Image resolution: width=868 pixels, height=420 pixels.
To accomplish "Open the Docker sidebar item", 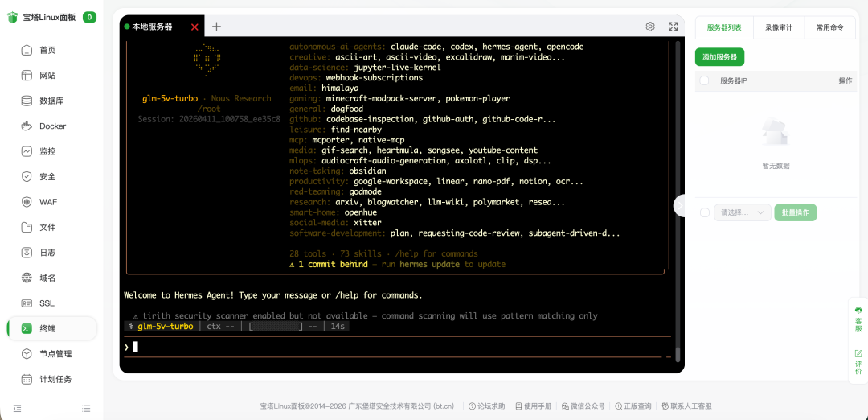I will [x=51, y=126].
